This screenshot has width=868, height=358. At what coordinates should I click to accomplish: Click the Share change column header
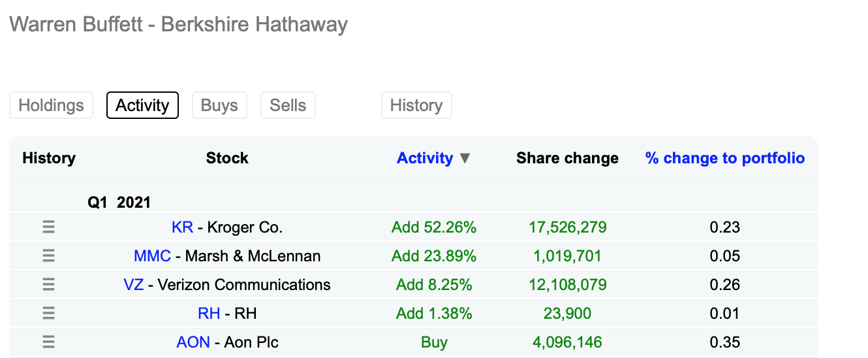567,158
